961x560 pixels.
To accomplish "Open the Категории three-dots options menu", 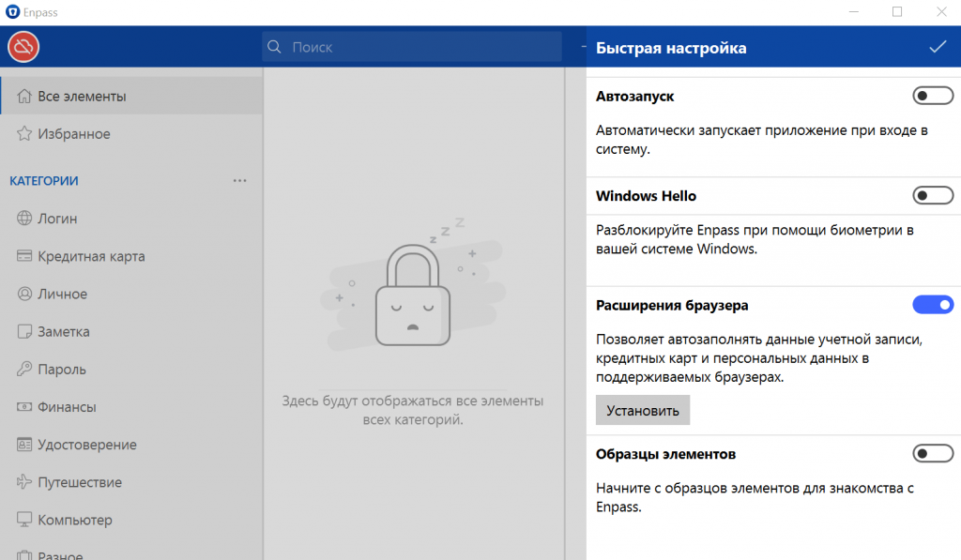I will pyautogui.click(x=239, y=181).
